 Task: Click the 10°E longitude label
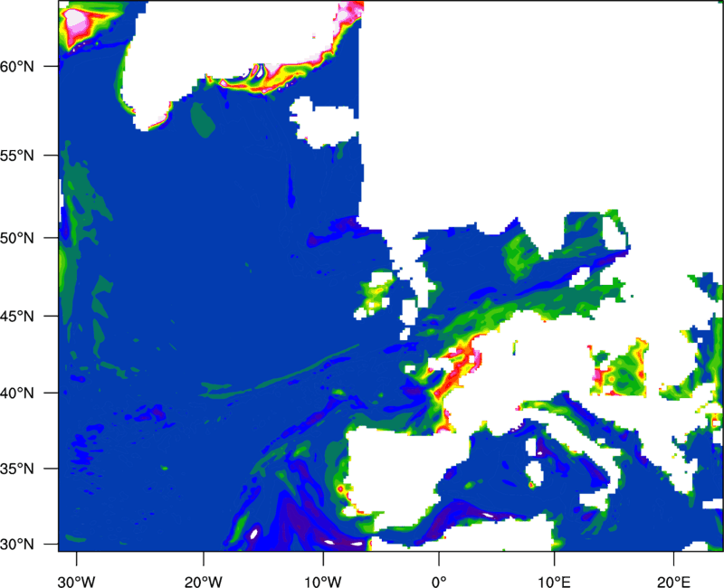[x=554, y=582]
